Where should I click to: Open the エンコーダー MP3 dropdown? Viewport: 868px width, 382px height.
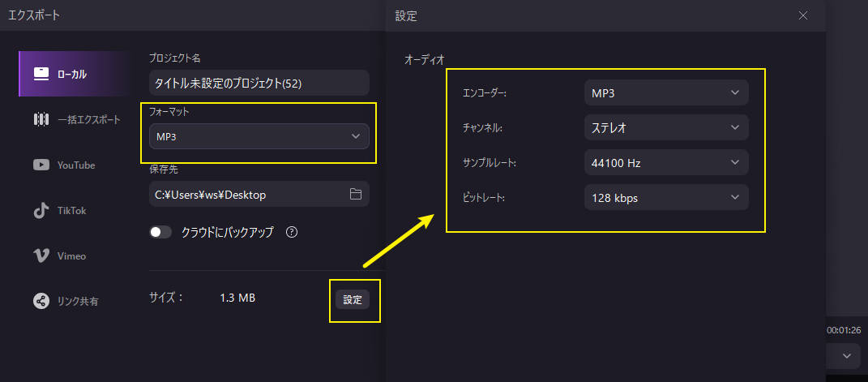666,93
